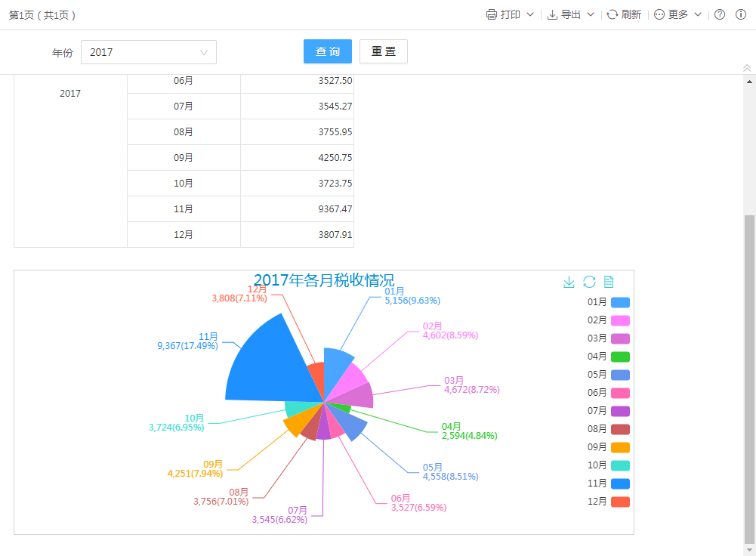Click the chart's save-as-image download icon
Image resolution: width=756 pixels, height=556 pixels.
[569, 282]
